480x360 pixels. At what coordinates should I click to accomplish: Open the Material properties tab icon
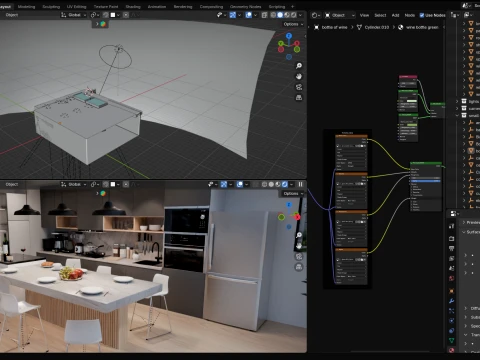452,350
